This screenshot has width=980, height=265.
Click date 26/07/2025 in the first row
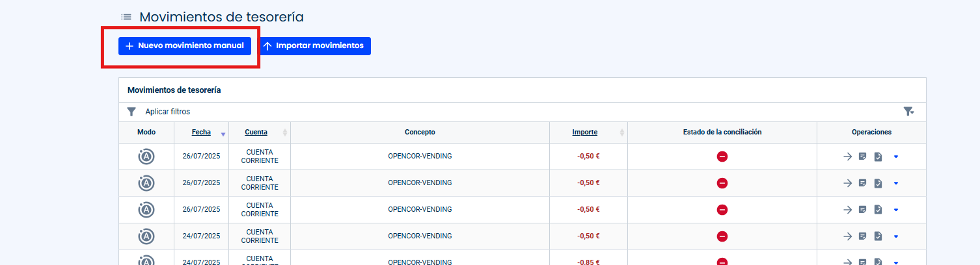point(201,157)
